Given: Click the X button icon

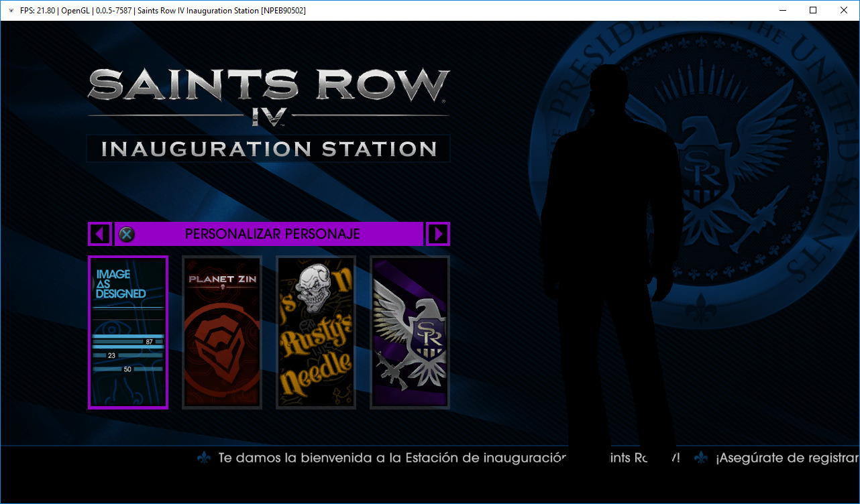Looking at the screenshot, I should (126, 234).
